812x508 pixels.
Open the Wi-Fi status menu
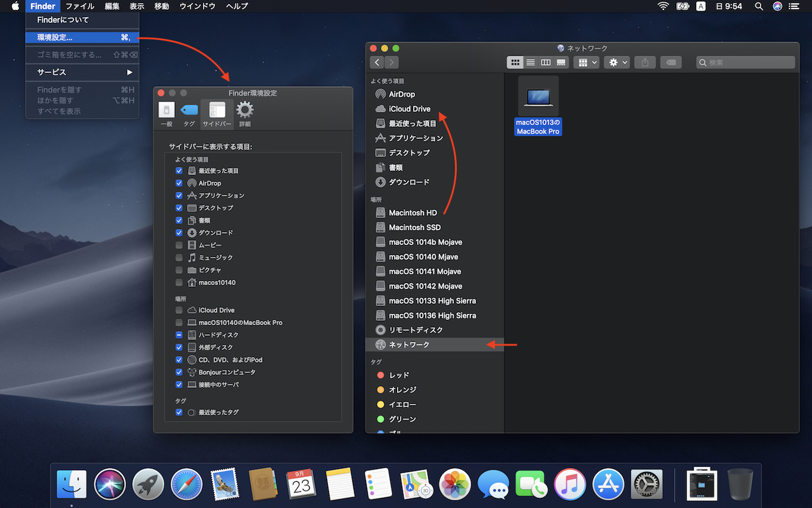pyautogui.click(x=663, y=6)
